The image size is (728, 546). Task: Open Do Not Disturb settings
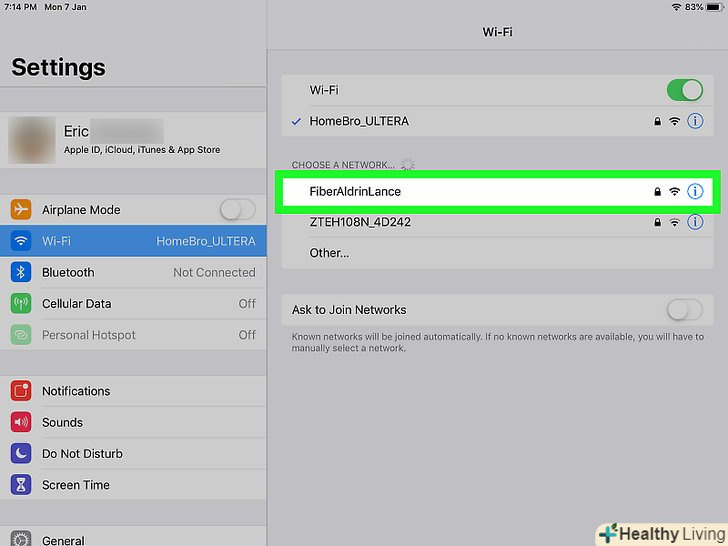point(133,453)
